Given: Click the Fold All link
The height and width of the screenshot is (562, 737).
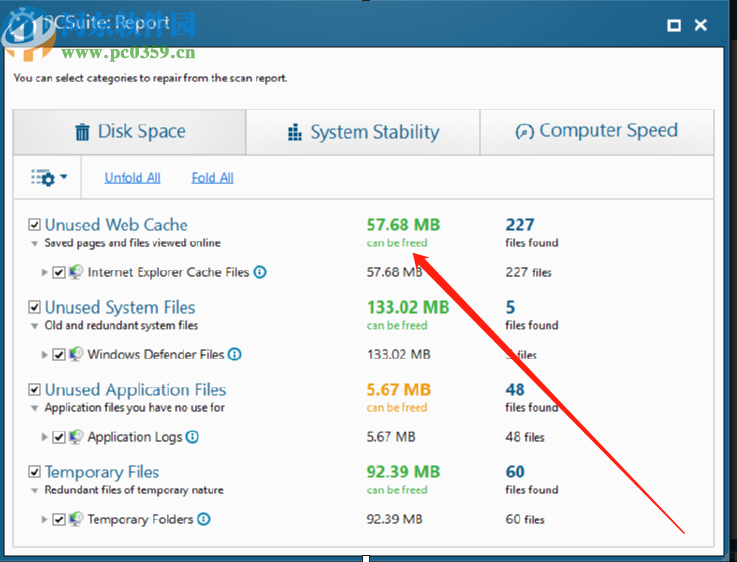Looking at the screenshot, I should point(212,178).
